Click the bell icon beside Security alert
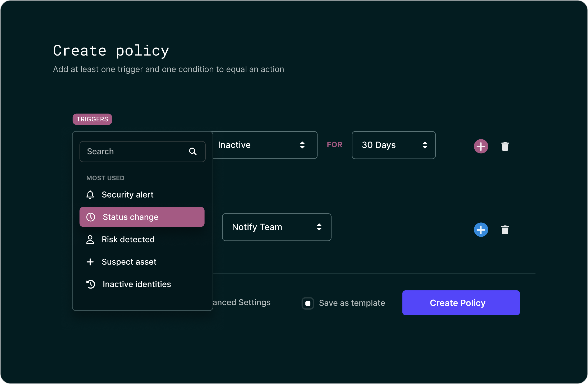 (x=90, y=195)
